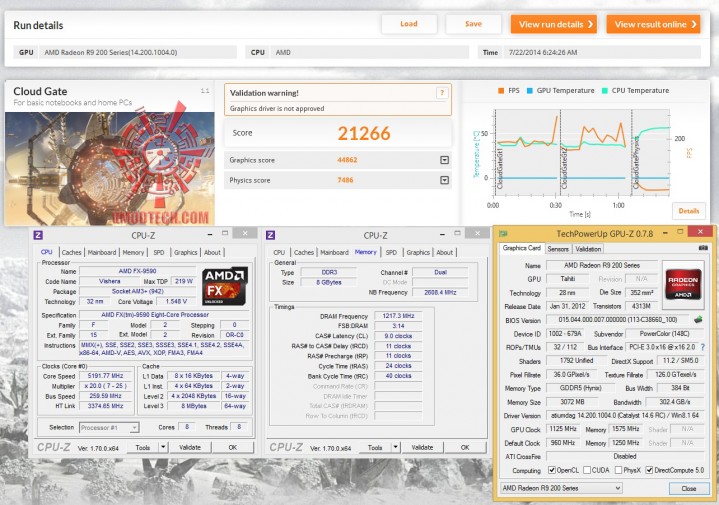Click the overall score 21266

[364, 133]
